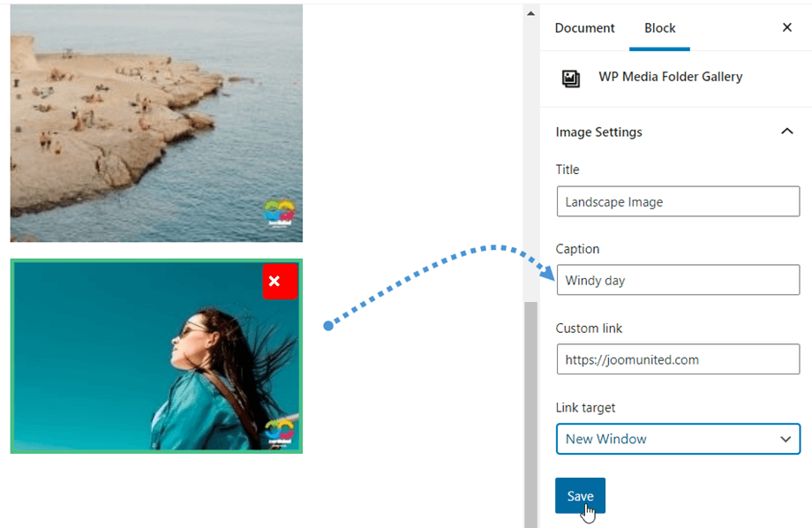Click the WP Media Folder Gallery title text
The width and height of the screenshot is (812, 528).
point(670,77)
